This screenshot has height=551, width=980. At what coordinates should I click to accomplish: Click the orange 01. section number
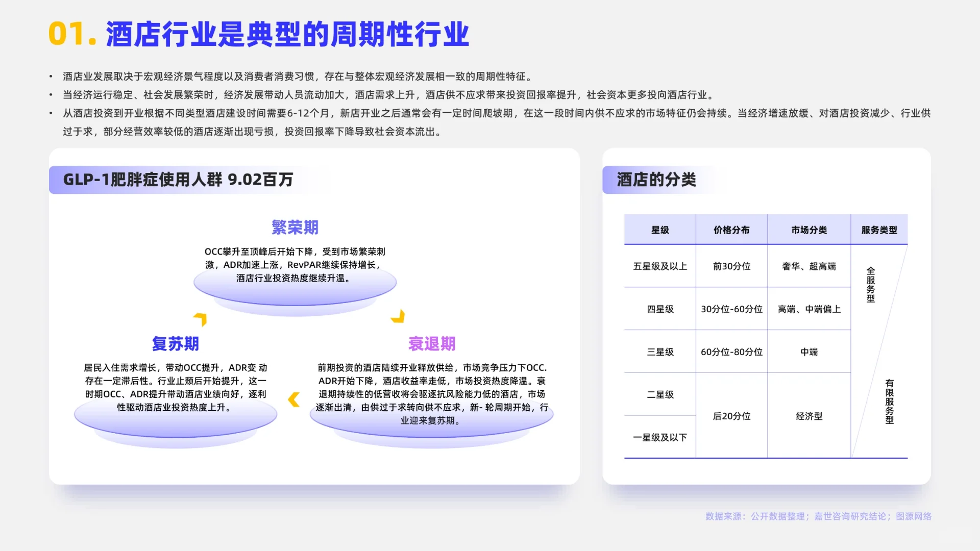(72, 34)
